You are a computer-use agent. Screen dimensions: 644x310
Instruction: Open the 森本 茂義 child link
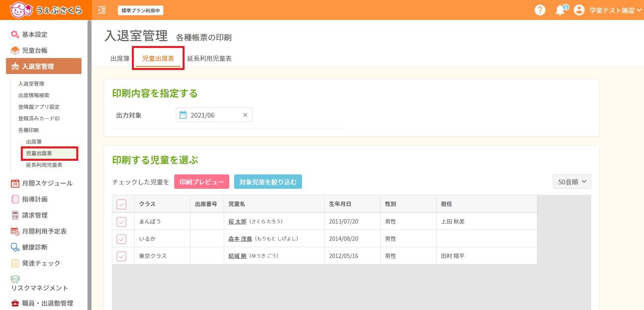pos(240,238)
